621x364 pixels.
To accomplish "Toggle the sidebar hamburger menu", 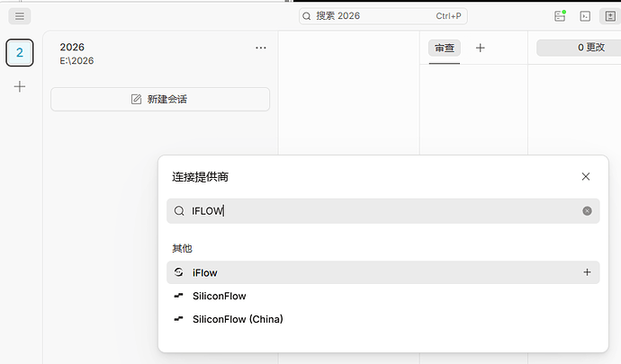I will (x=20, y=16).
